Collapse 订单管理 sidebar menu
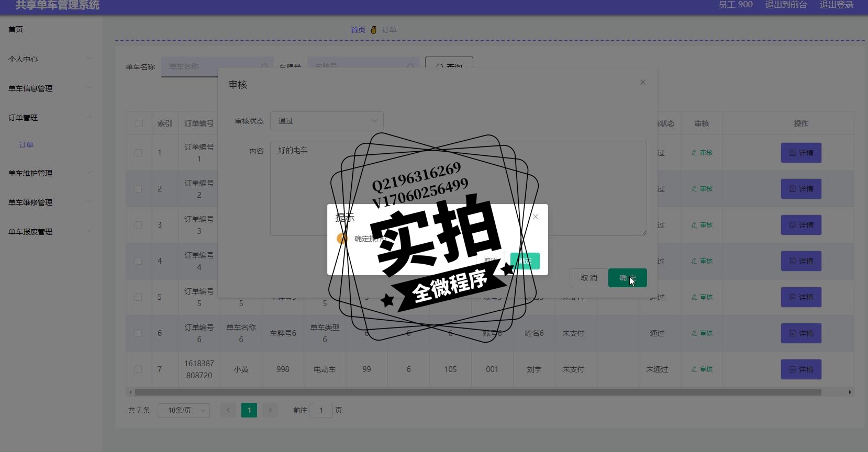The image size is (868, 452). (50, 118)
